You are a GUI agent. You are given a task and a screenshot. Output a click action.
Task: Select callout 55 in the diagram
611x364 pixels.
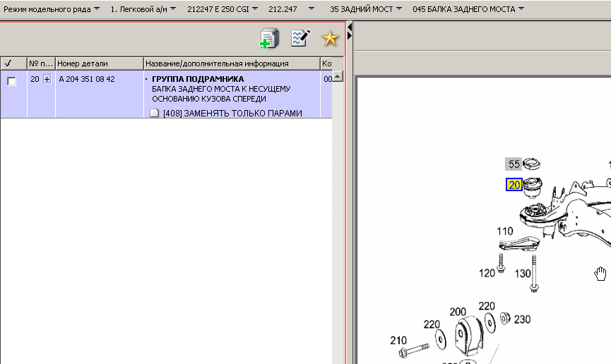coord(514,164)
